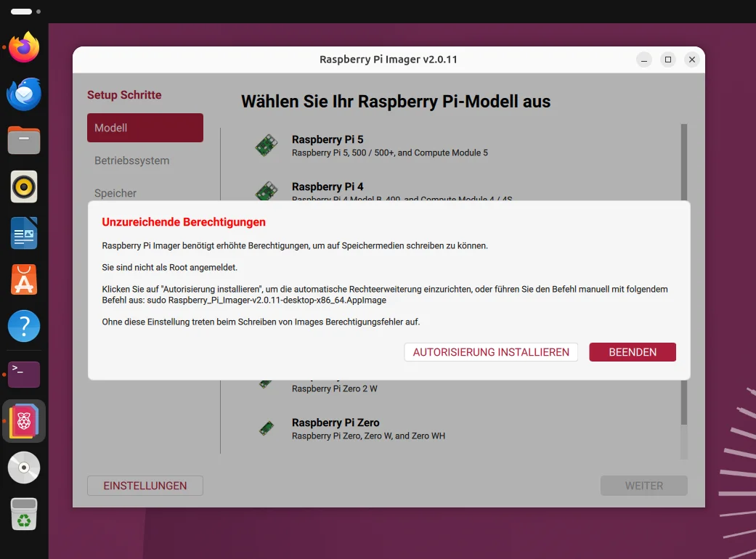Maximize the Raspberry Pi Imager window
The height and width of the screenshot is (559, 756).
668,60
